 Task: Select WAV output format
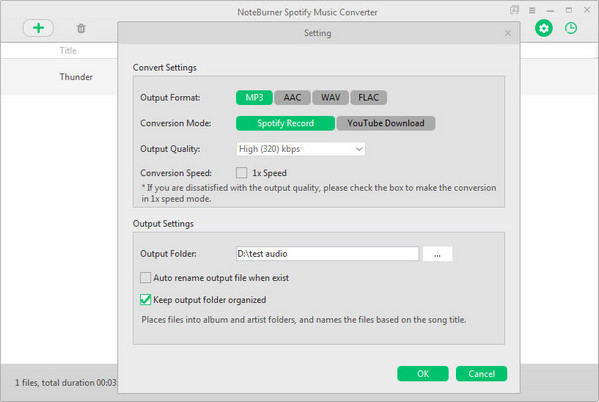coord(330,97)
